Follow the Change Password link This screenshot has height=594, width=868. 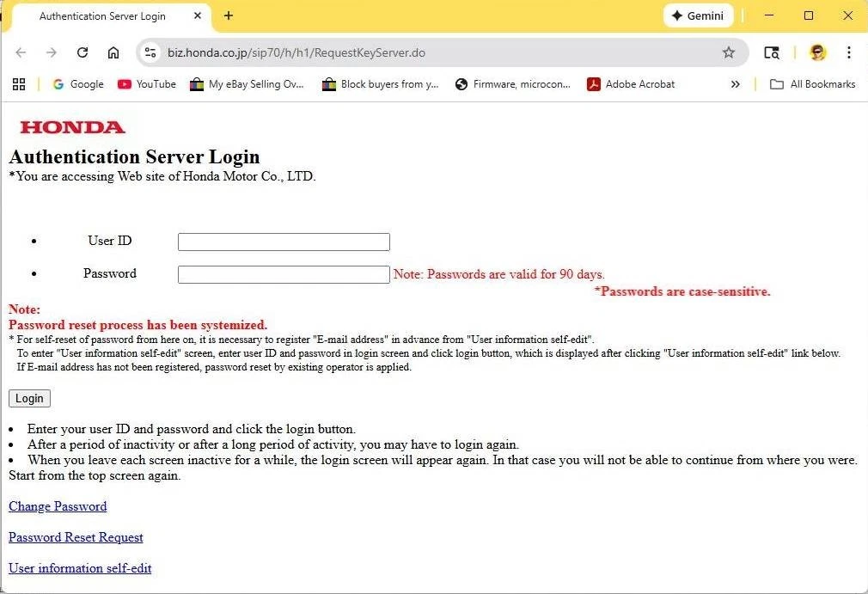tap(58, 506)
